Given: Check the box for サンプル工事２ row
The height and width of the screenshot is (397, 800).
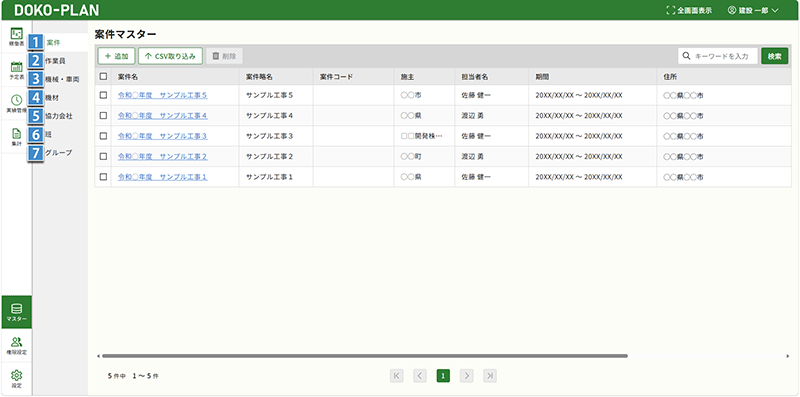Looking at the screenshot, I should [x=104, y=157].
